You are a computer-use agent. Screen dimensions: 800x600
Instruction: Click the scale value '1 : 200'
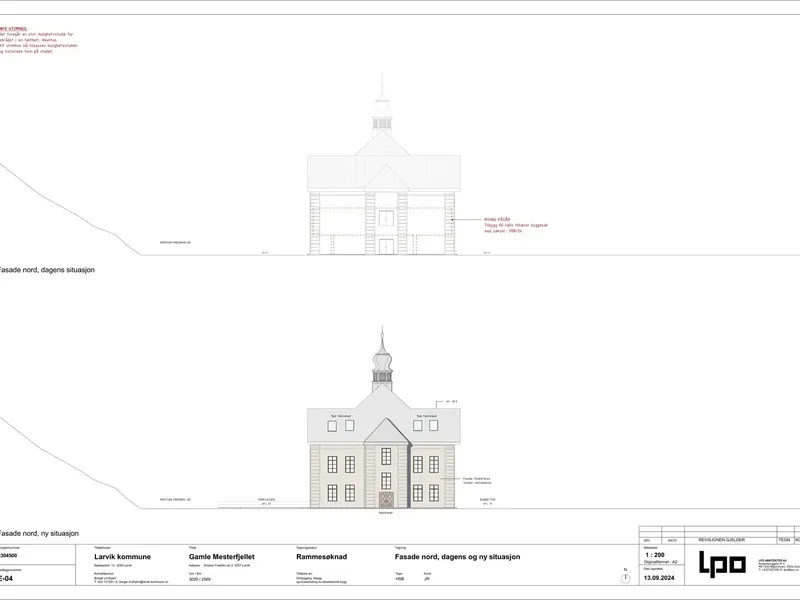click(655, 555)
